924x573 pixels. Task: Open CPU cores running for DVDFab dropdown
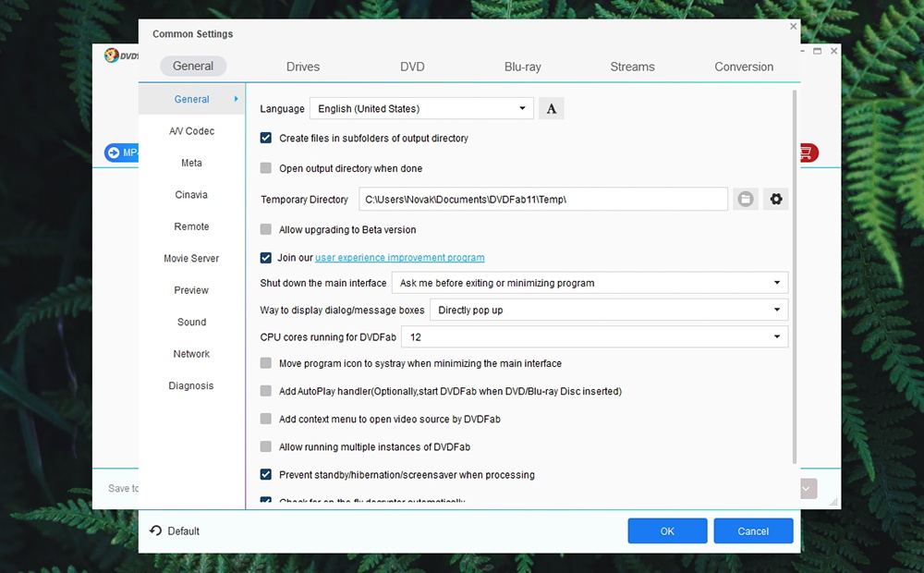594,336
